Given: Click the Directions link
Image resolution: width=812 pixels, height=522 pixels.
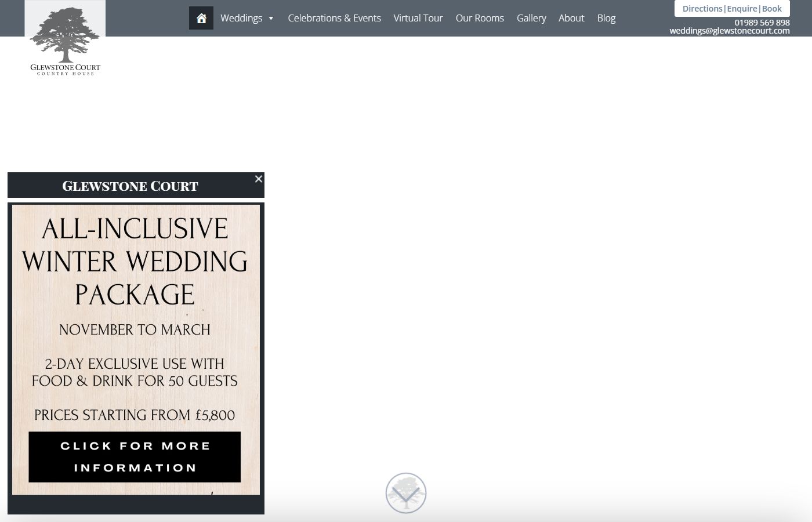Looking at the screenshot, I should pyautogui.click(x=702, y=9).
